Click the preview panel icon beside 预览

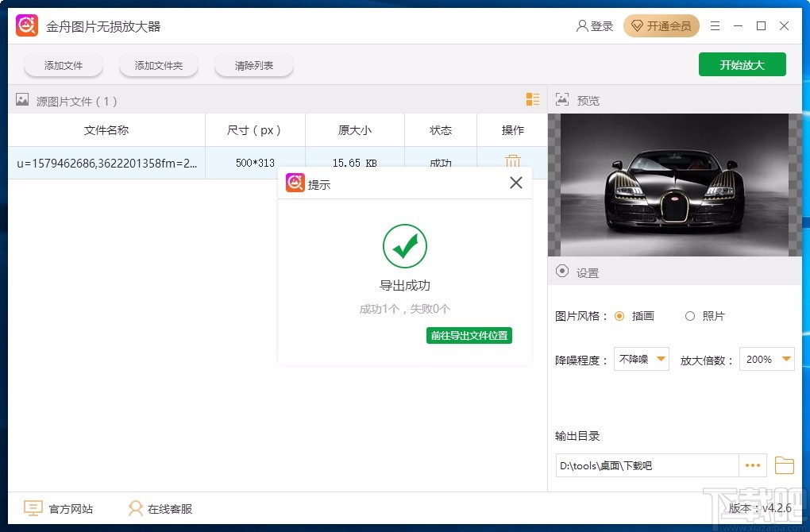coord(562,100)
